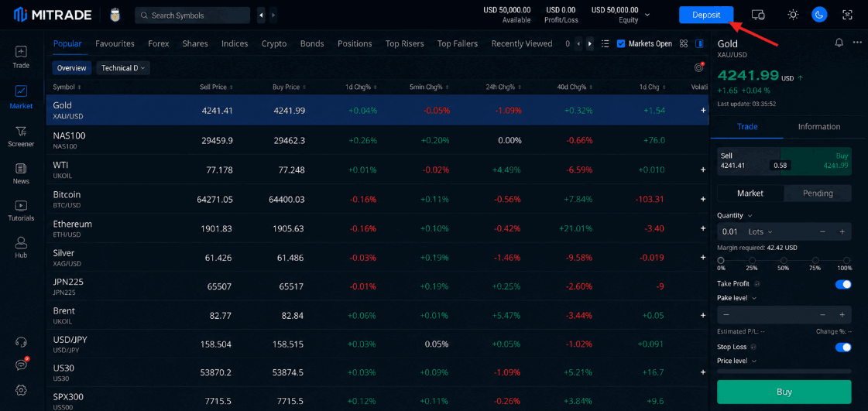Sort by the Symbol column header
868x411 pixels.
pos(67,87)
